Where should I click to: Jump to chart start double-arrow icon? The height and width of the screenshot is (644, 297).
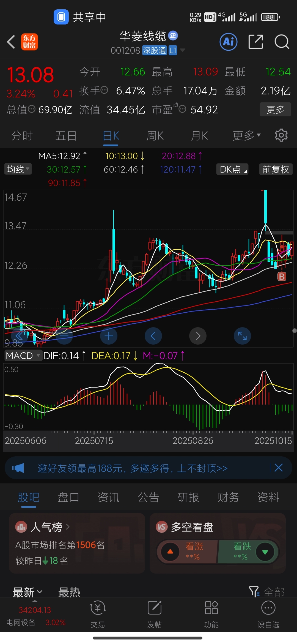(x=20, y=336)
